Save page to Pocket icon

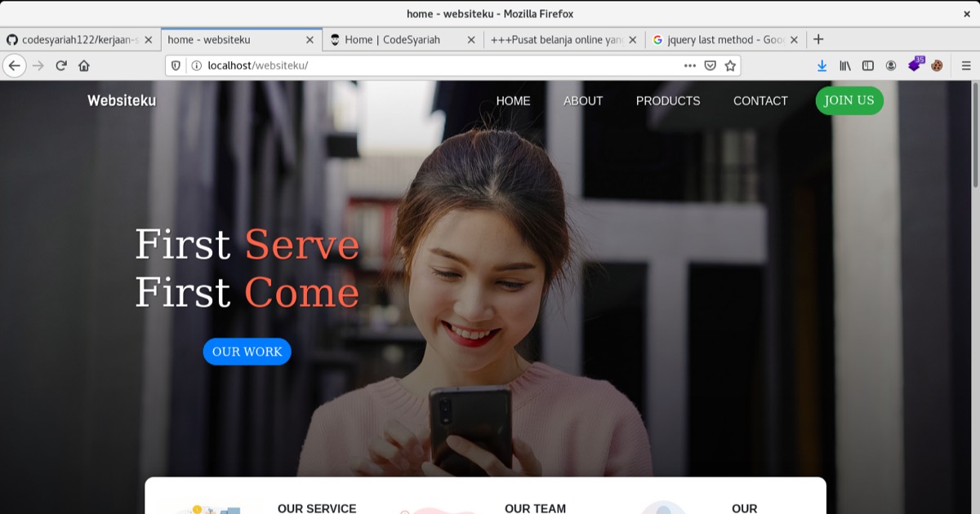coord(710,66)
